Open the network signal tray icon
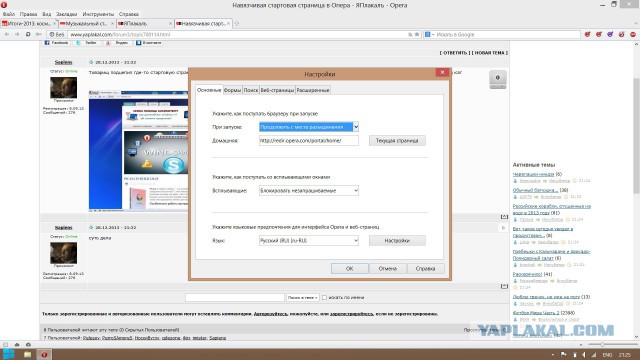The height and width of the screenshot is (360, 640). 594,355
